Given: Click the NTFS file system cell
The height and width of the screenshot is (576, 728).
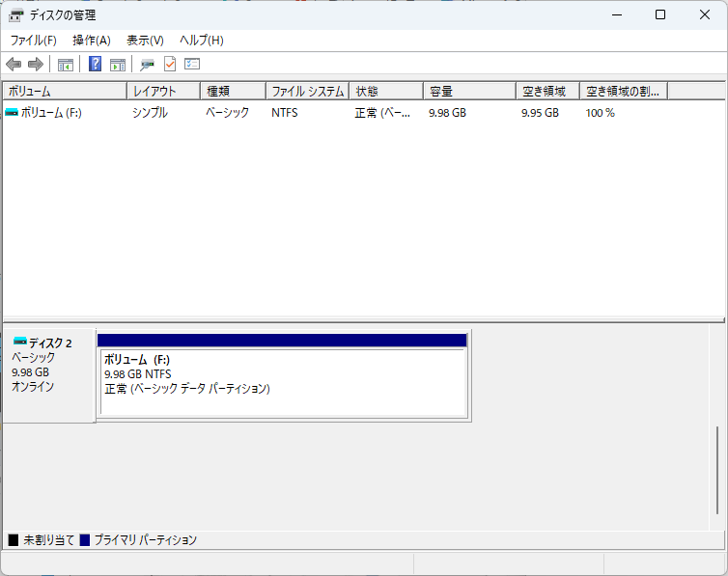Looking at the screenshot, I should click(x=285, y=113).
